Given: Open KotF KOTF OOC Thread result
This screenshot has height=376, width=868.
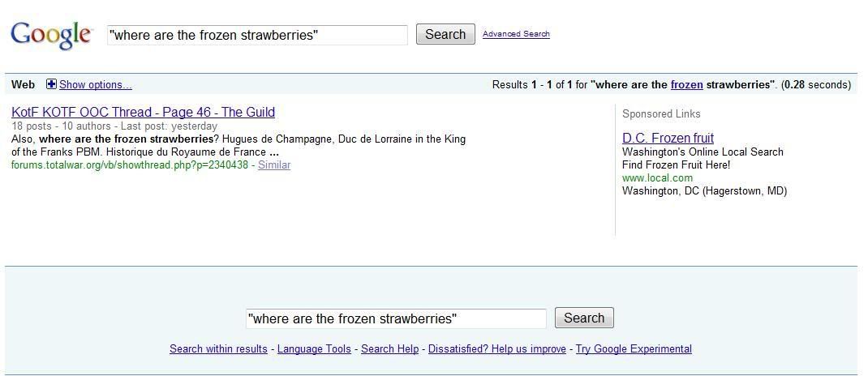Looking at the screenshot, I should point(143,113).
